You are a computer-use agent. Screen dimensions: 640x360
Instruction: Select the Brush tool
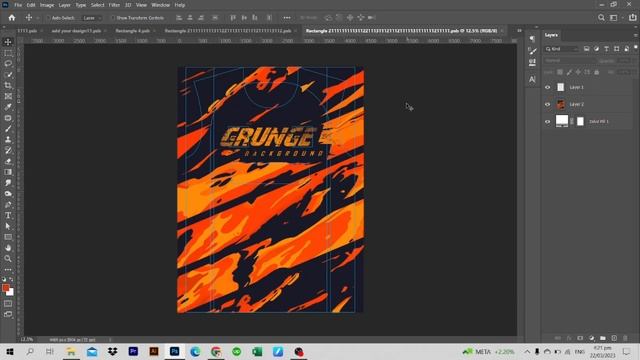(8, 129)
